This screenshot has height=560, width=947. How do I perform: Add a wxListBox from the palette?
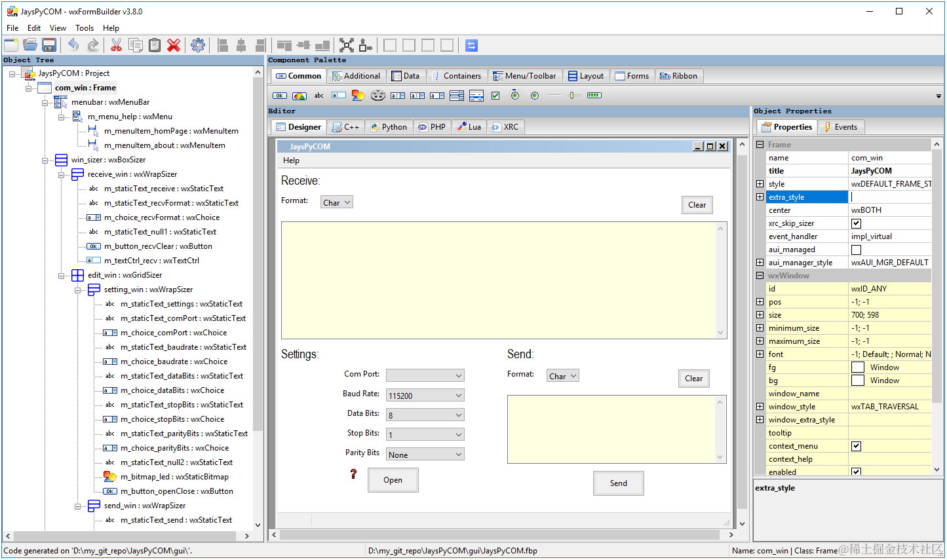(457, 96)
